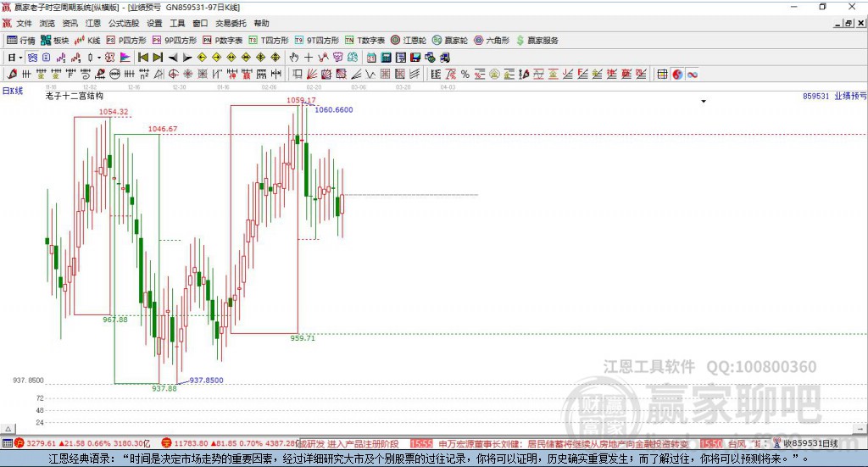This screenshot has width=868, height=467.
Task: Open the T数字表 number table
Action: point(364,41)
